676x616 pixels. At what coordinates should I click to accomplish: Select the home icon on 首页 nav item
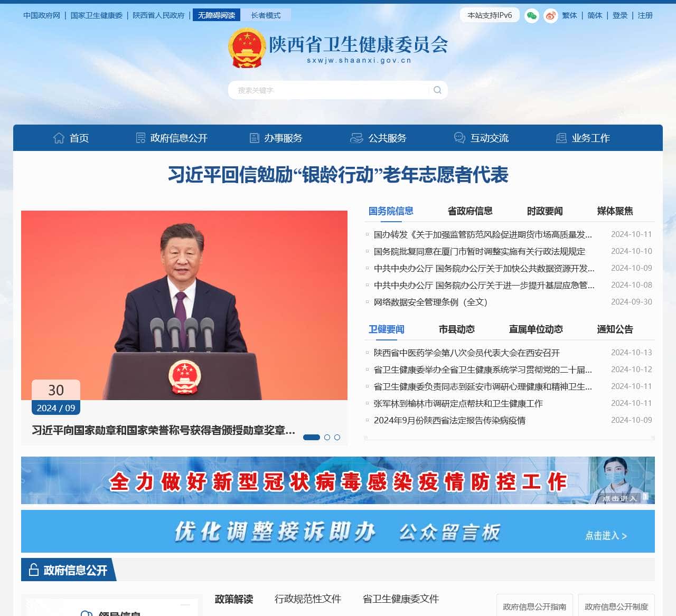59,138
